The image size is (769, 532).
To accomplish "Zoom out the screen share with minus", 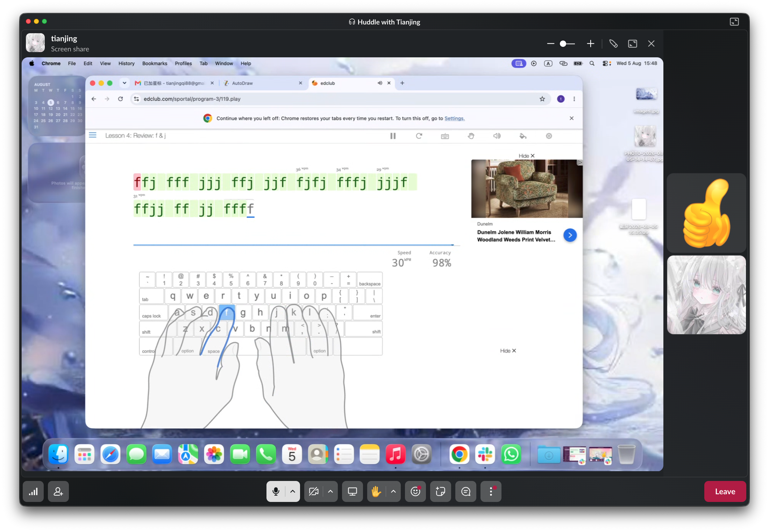I will click(x=550, y=44).
